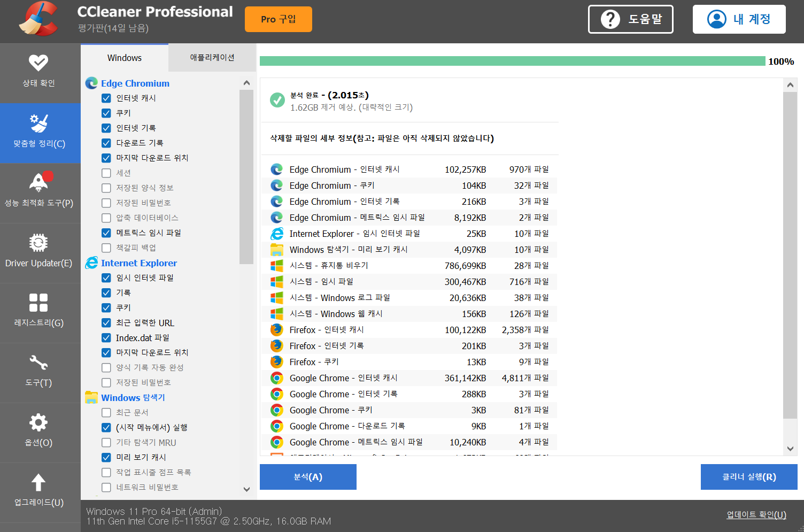Image resolution: width=804 pixels, height=532 pixels.
Task: Check the 최근 문서 checkbox
Action: pos(106,413)
